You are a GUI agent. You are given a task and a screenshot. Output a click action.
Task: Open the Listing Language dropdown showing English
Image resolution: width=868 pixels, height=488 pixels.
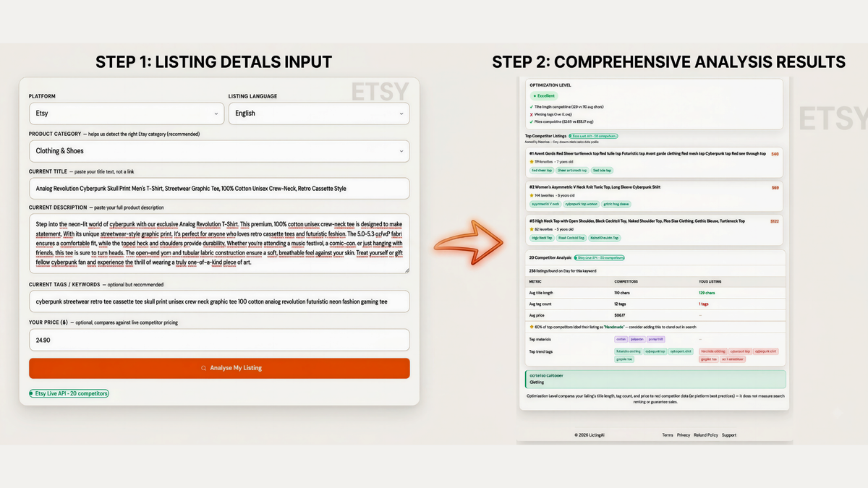point(318,113)
